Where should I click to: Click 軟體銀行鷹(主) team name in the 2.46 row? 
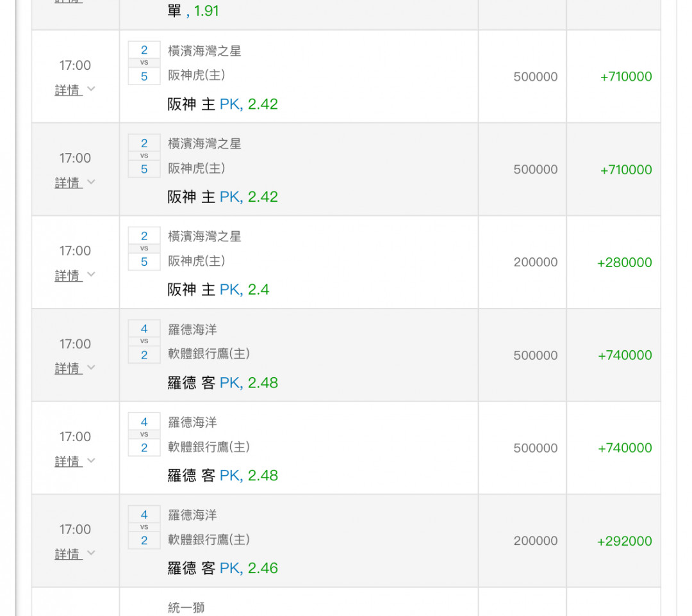coord(209,540)
